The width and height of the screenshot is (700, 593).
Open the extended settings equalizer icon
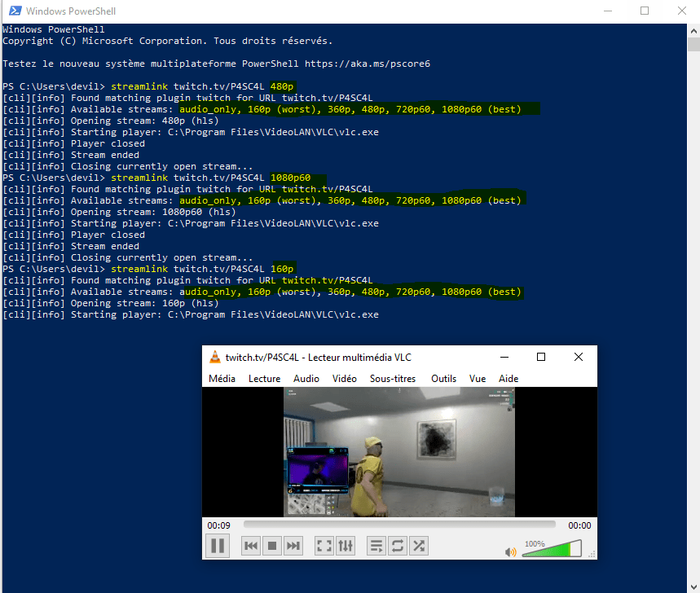click(345, 546)
